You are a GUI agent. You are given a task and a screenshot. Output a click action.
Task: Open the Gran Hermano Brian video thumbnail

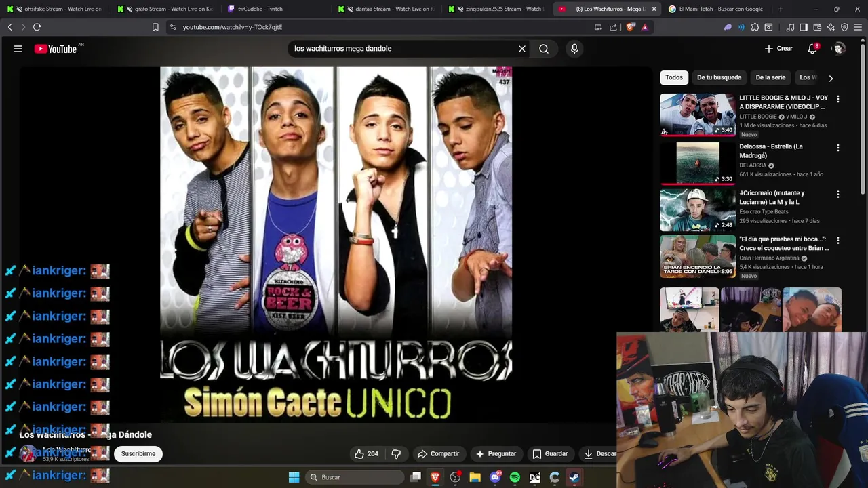(698, 256)
